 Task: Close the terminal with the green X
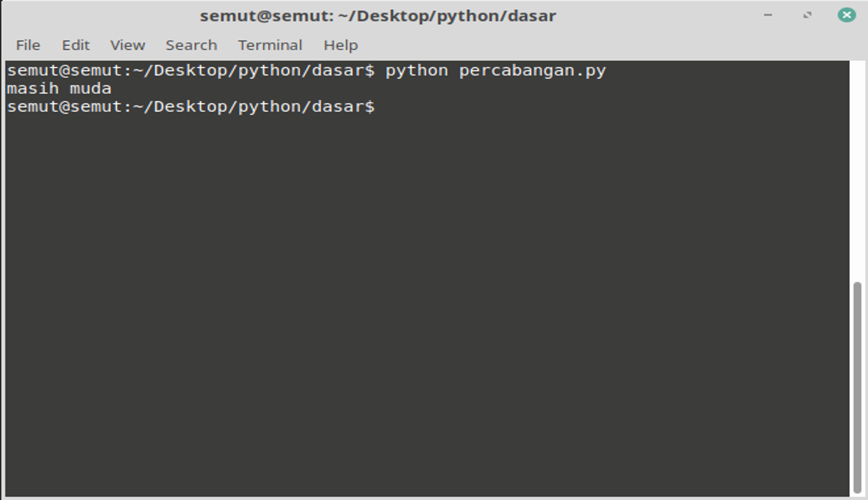(x=846, y=15)
